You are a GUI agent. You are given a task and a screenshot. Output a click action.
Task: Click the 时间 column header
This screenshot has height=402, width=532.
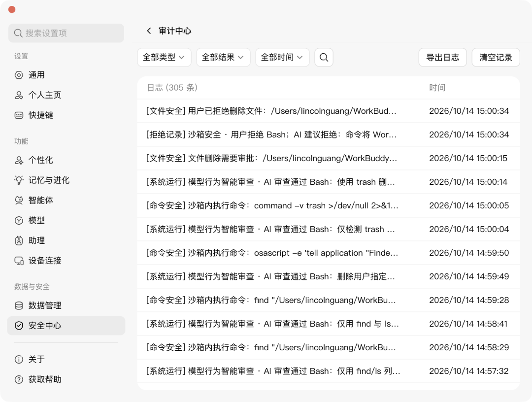[x=437, y=88]
